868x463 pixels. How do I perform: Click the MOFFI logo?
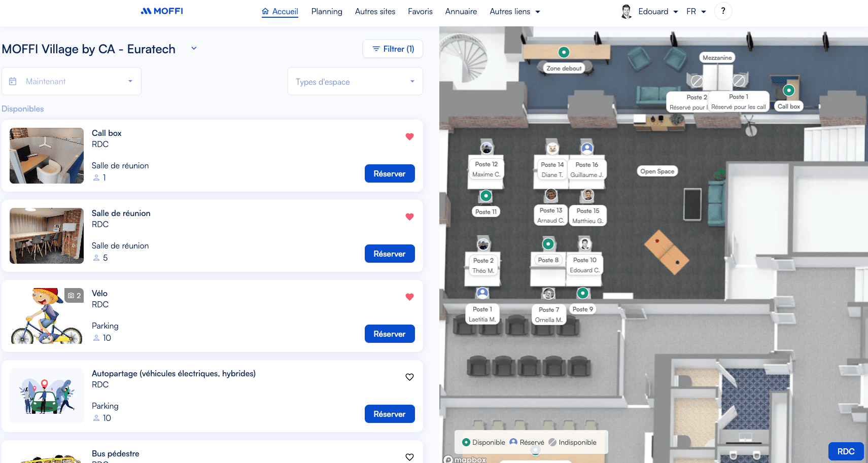pyautogui.click(x=162, y=11)
